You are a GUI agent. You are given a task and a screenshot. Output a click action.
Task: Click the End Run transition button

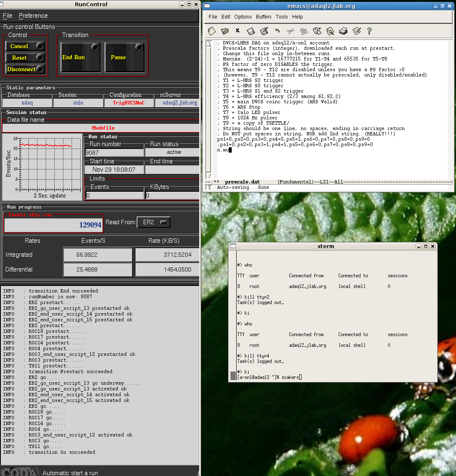pyautogui.click(x=80, y=57)
